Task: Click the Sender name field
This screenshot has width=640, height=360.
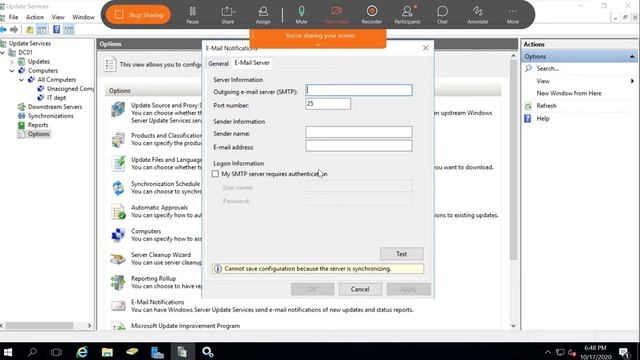Action: [359, 132]
